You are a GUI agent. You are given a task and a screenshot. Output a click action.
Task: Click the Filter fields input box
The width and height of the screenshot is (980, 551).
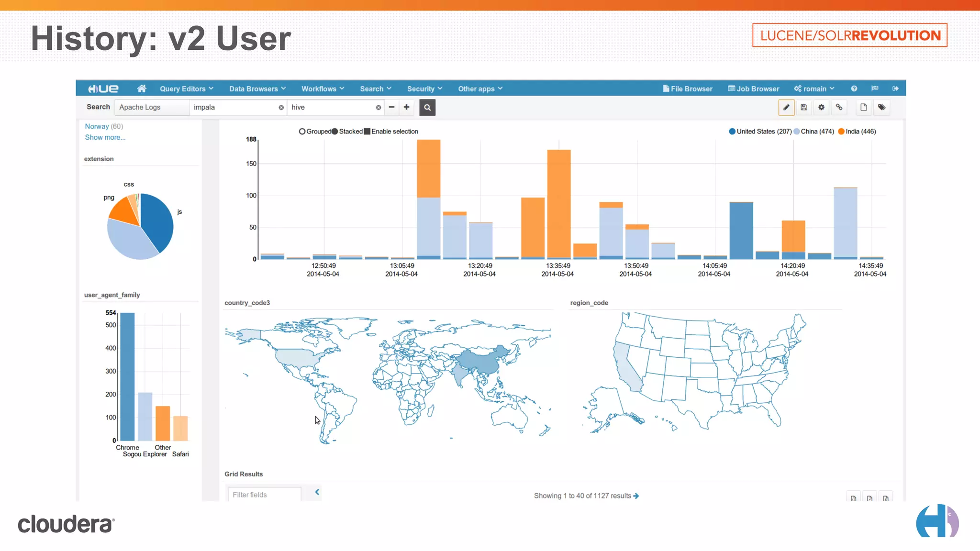pyautogui.click(x=264, y=495)
